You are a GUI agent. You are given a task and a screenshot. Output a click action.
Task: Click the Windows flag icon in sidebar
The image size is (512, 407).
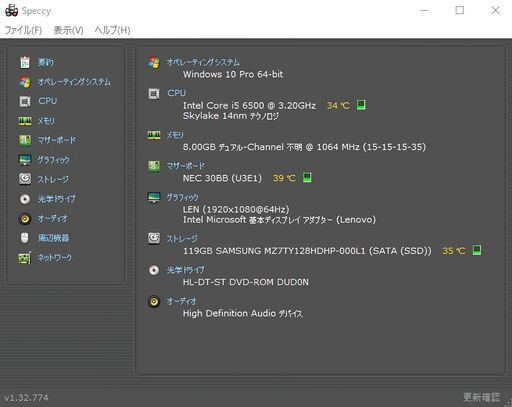click(25, 82)
